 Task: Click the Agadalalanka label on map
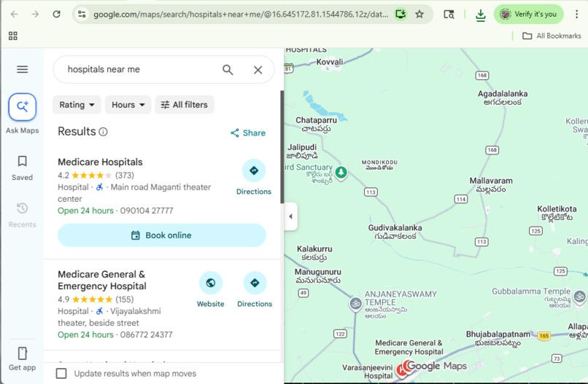coord(503,98)
